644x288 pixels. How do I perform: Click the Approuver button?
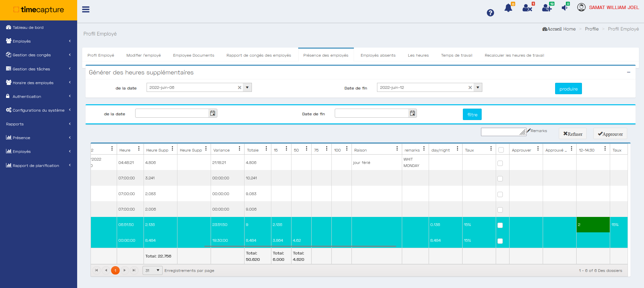(610, 133)
